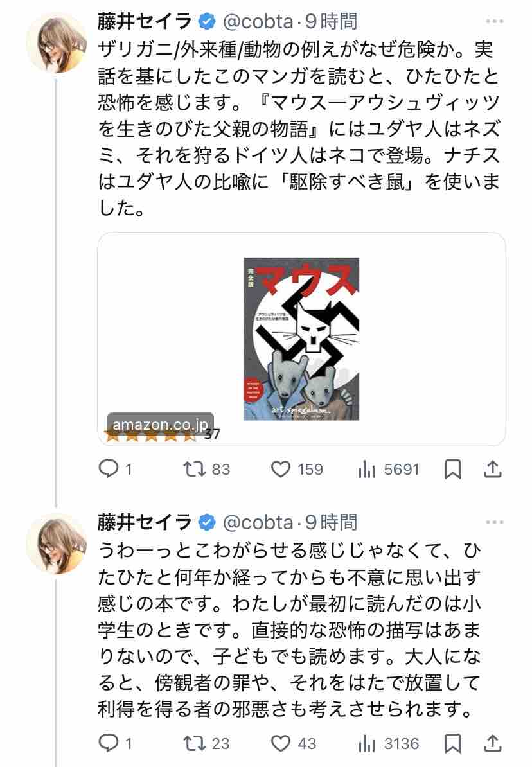This screenshot has height=767, width=532.
Task: Reply to the first tweet about Maus
Action: 107,470
